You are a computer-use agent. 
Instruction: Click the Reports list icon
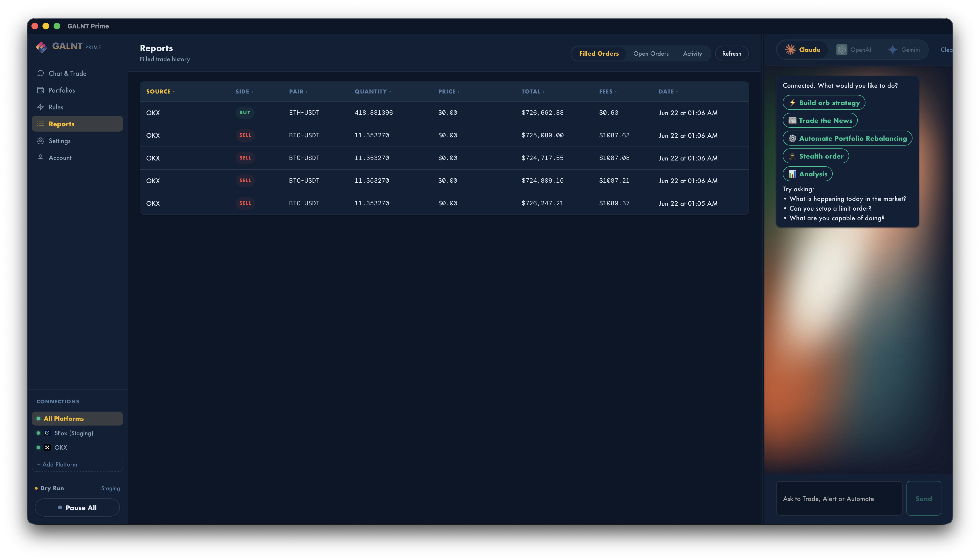tap(41, 124)
